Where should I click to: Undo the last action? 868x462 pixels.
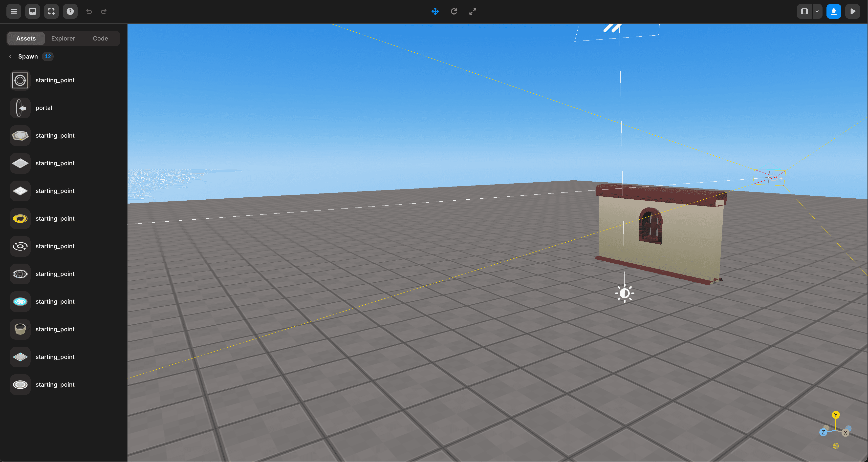click(89, 11)
